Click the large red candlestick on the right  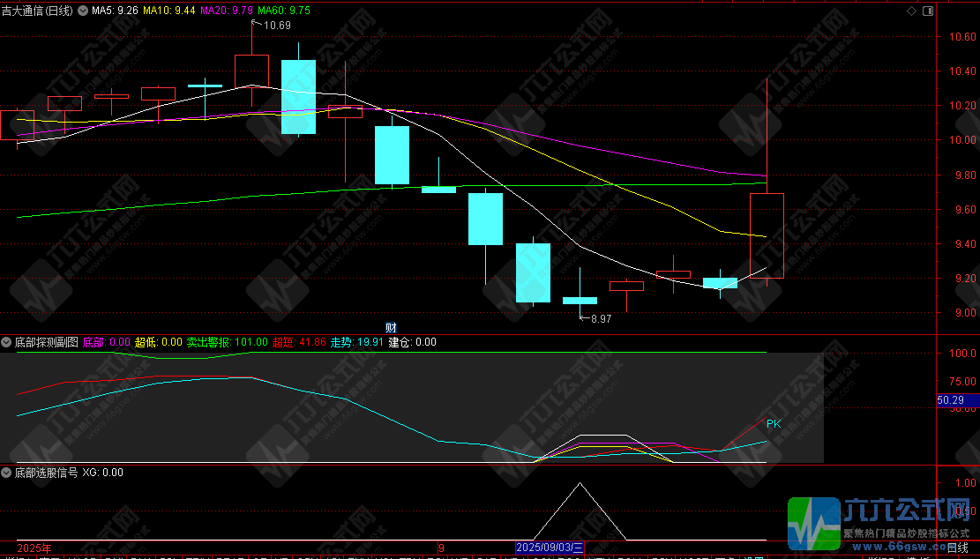(x=767, y=235)
